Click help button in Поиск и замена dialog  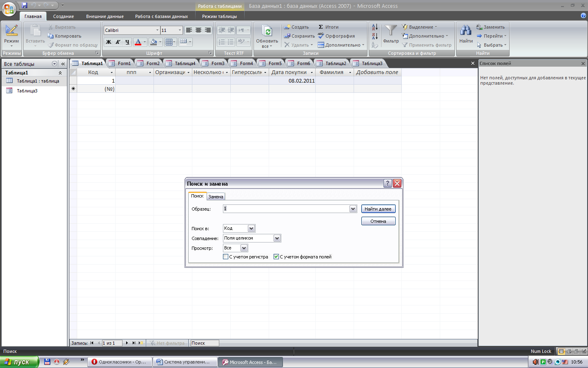[388, 184]
